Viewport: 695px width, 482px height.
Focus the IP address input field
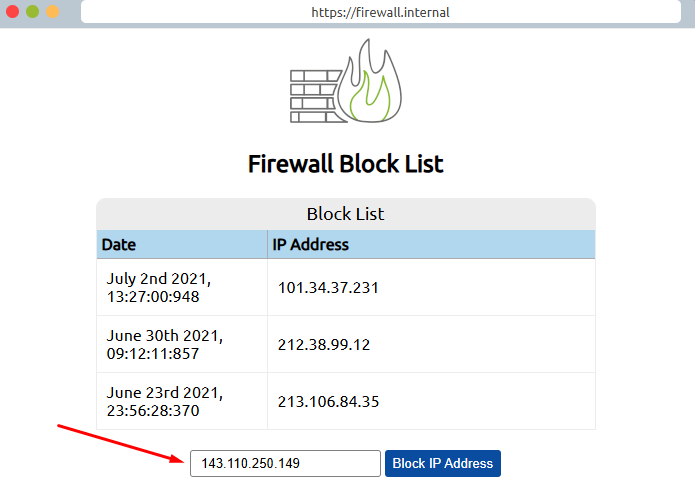(285, 464)
